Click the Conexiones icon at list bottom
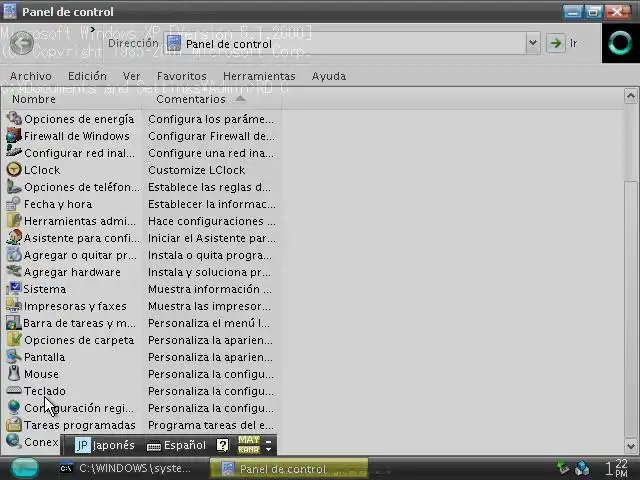Screen dimensions: 640x480 (14, 442)
